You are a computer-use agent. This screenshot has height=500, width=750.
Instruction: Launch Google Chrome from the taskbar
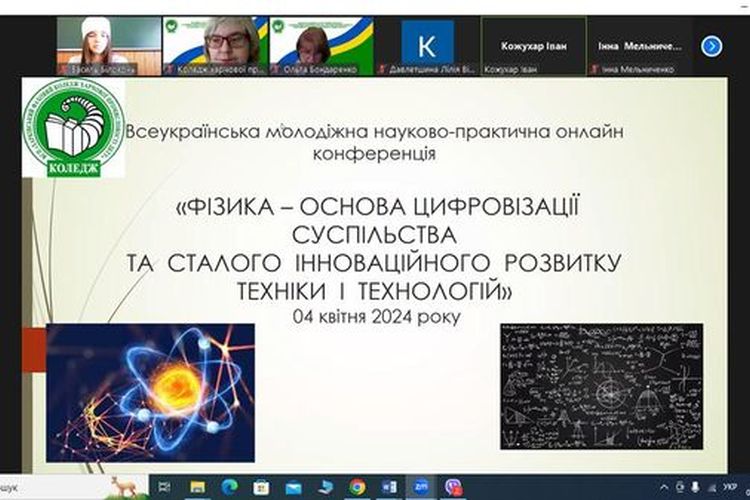pos(357,487)
